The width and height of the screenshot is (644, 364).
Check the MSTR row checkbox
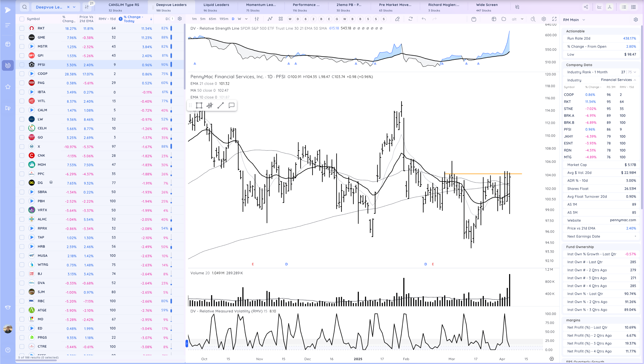[22, 46]
